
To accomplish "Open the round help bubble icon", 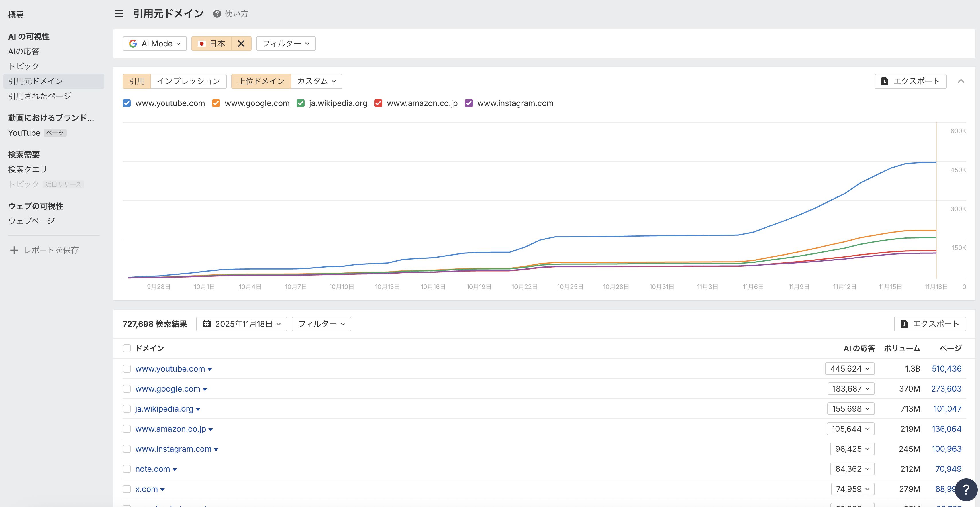I will (x=966, y=490).
